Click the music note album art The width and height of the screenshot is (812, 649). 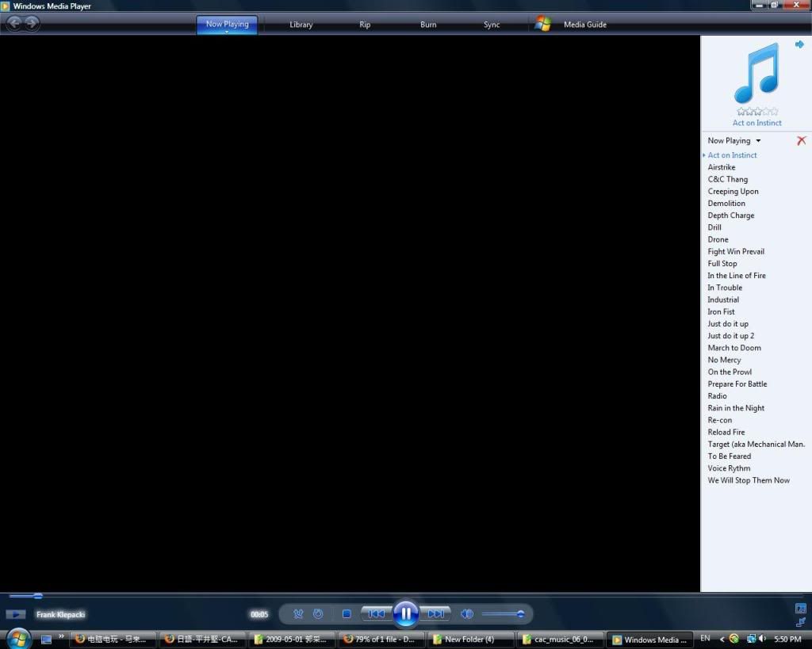(756, 74)
